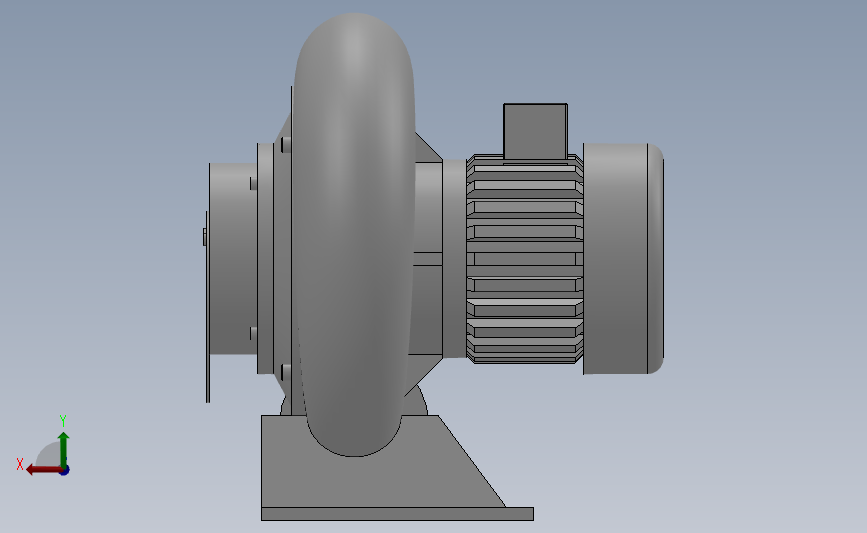Click the blue Z axis dot of triad
Viewport: 867px width, 533px height.
point(65,471)
